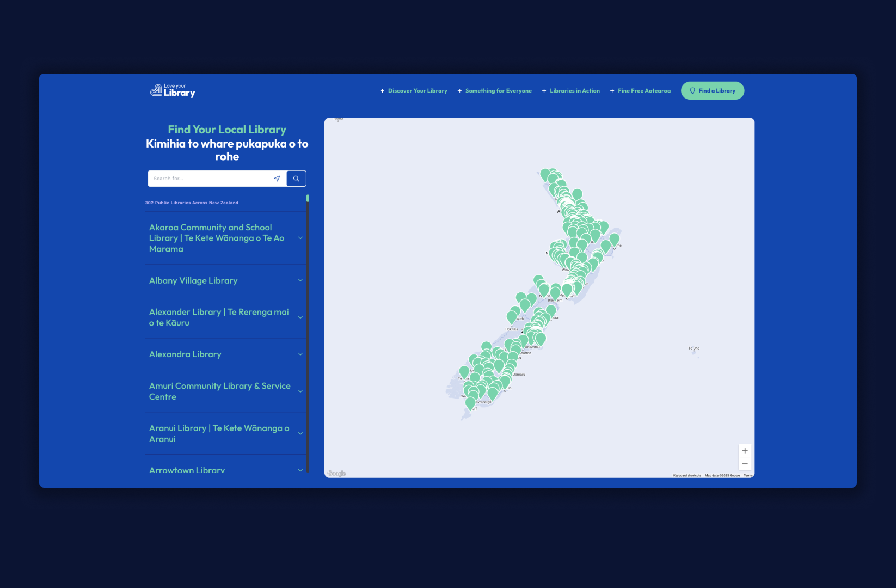Open the Fine Free Aotearoa menu

coord(640,91)
